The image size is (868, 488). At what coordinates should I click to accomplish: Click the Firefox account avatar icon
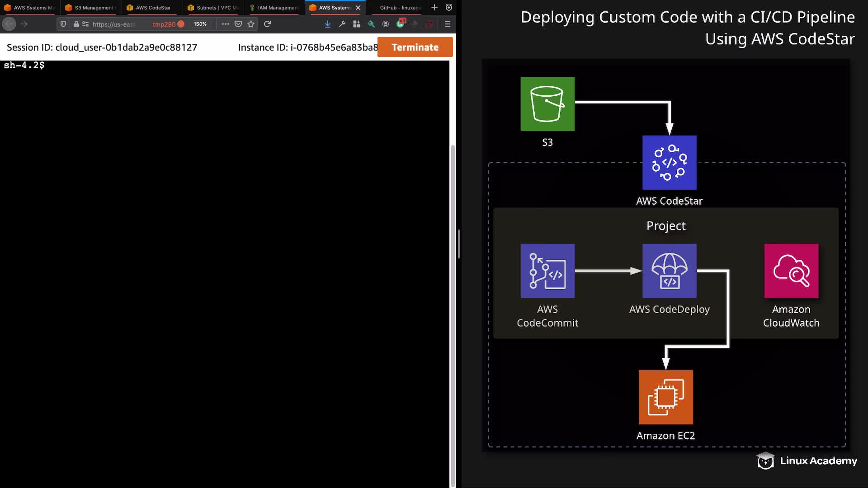tap(386, 24)
